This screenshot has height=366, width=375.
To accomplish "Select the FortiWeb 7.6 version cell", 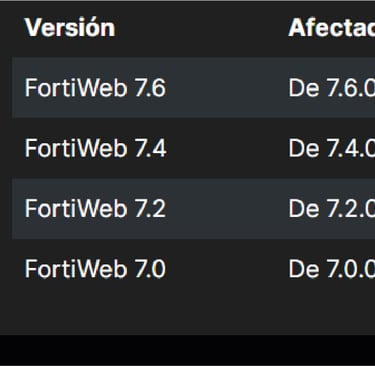I will point(95,88).
